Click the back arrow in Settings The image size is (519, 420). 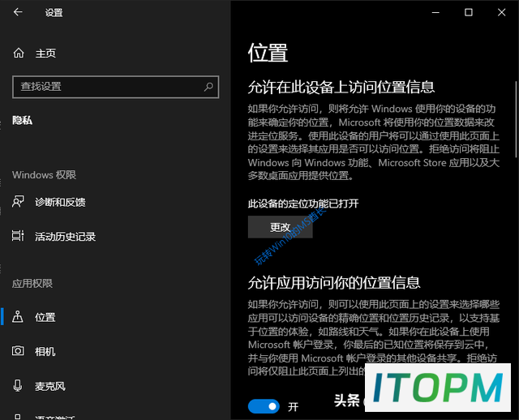click(18, 12)
